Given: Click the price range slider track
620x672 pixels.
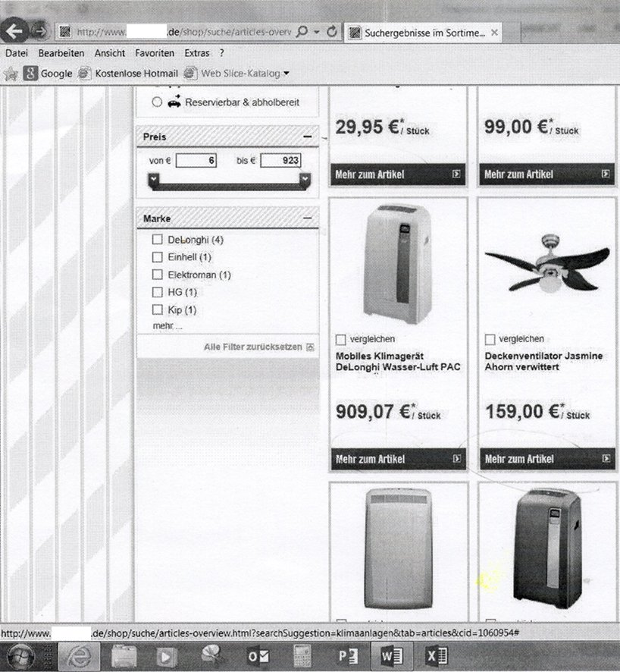Looking at the screenshot, I should point(229,187).
